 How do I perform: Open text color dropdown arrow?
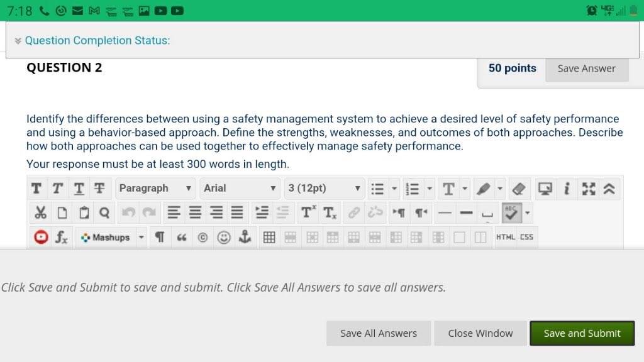(x=465, y=189)
